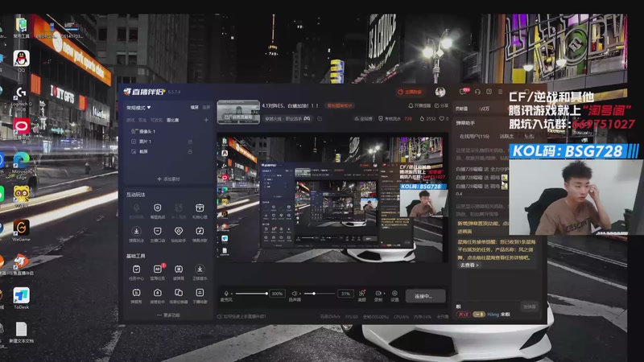Image resolution: width=644 pixels, height=362 pixels.
Task: Open 弹幕玩法 download-style icon
Action: tap(136, 234)
